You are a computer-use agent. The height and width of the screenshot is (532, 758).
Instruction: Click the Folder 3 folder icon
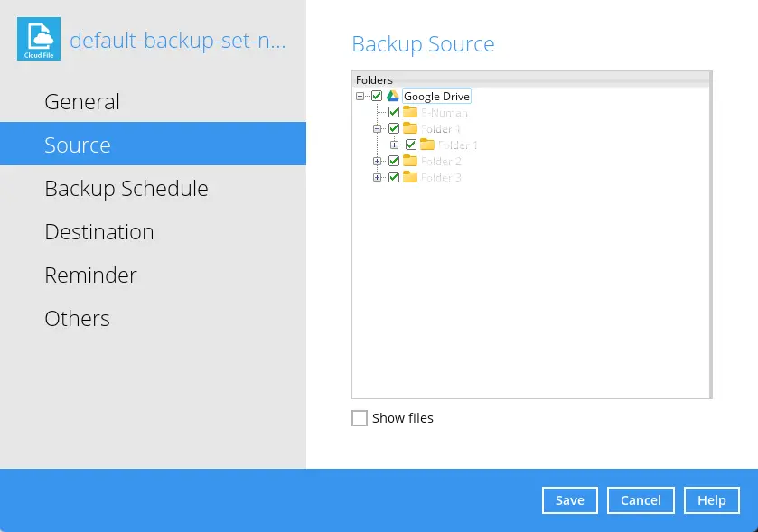click(x=410, y=177)
